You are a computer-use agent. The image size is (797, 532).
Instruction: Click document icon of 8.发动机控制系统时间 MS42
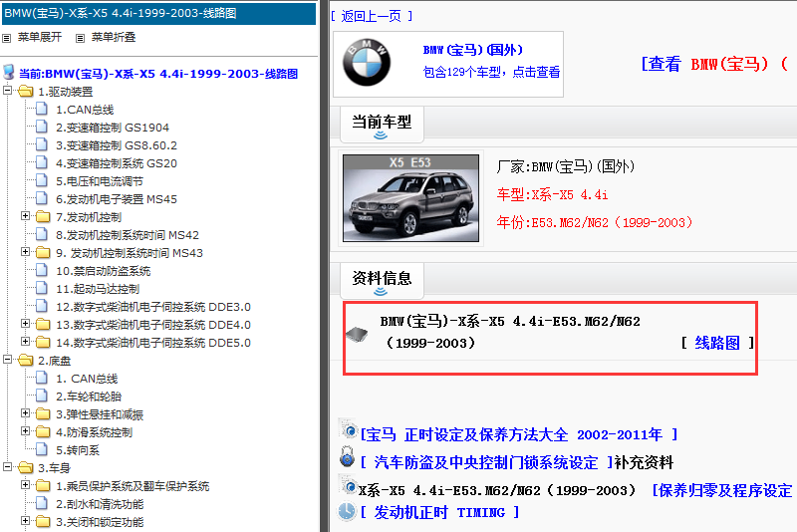pos(42,235)
